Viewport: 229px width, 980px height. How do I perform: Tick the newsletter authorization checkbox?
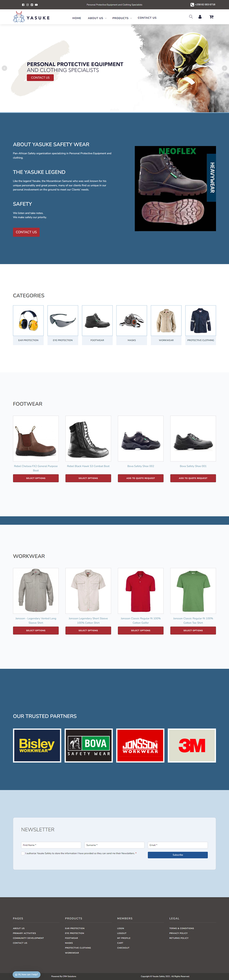(23, 853)
